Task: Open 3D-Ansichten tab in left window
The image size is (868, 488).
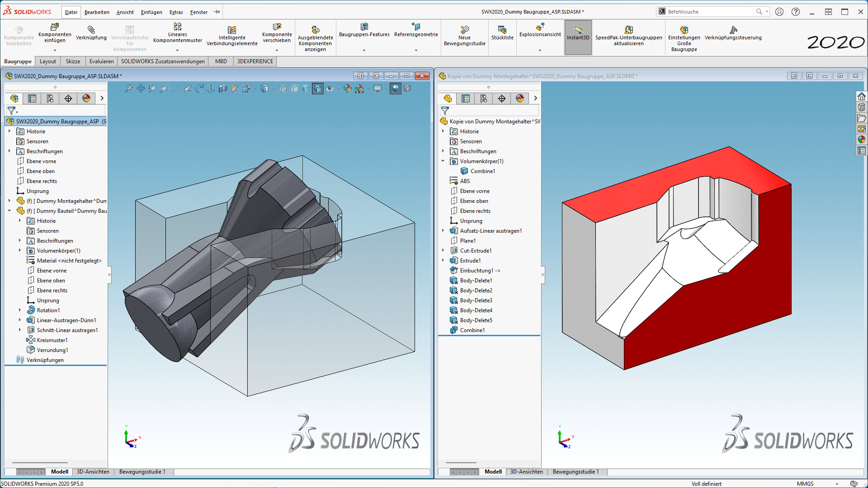Action: coord(93,472)
